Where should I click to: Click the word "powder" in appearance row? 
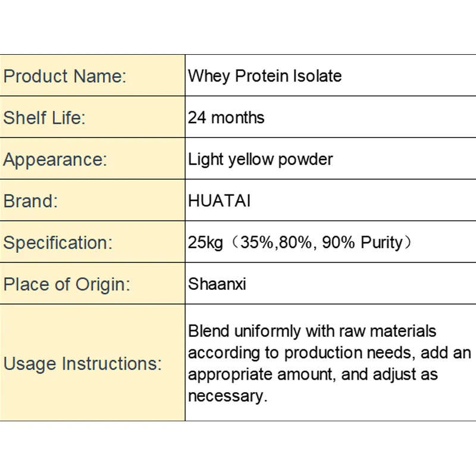[x=305, y=159]
